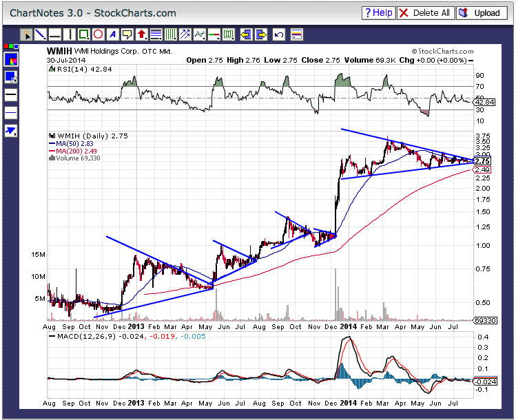
Task: Select the blue parallel arrows tool
Action: click(x=185, y=34)
